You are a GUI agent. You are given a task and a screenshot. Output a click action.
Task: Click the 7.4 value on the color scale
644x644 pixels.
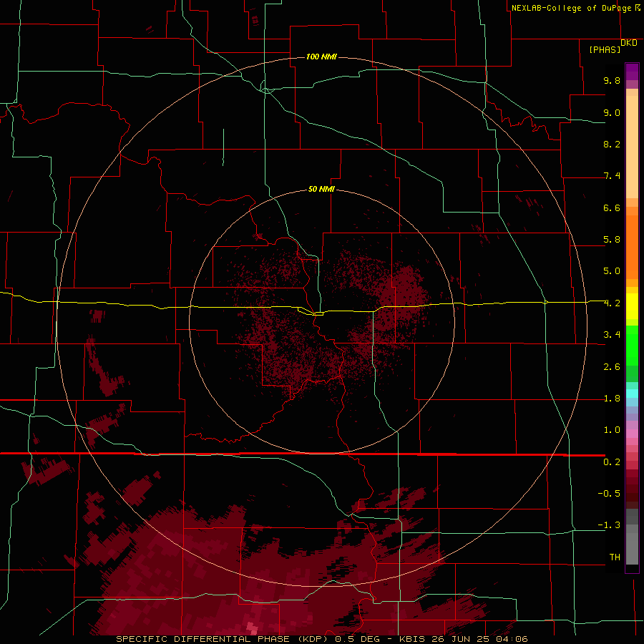coord(612,176)
